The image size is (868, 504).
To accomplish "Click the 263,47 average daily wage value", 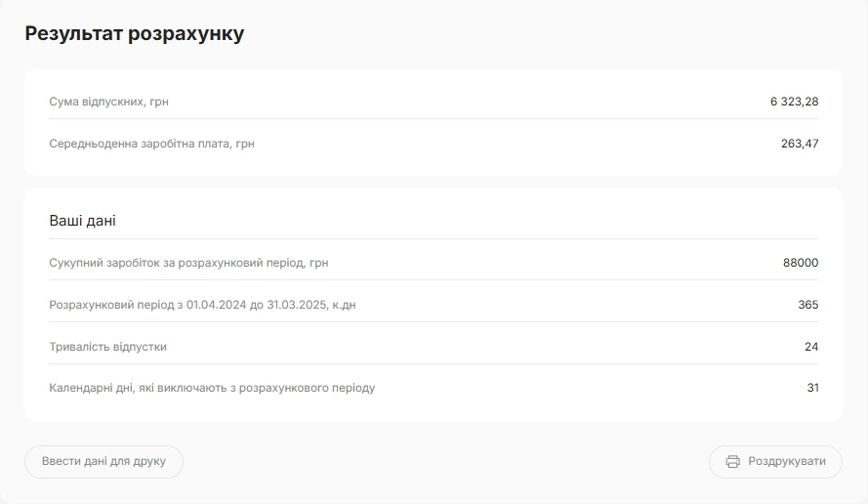I will pyautogui.click(x=800, y=144).
